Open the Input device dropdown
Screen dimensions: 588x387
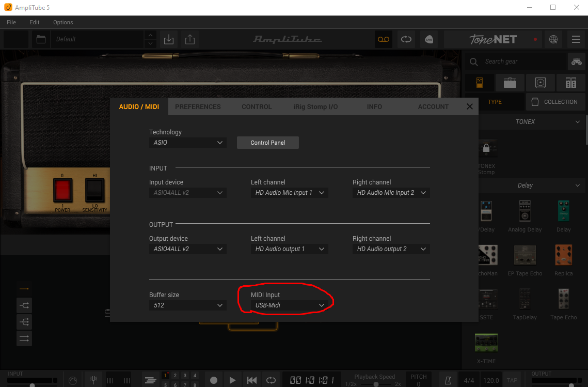click(x=187, y=193)
